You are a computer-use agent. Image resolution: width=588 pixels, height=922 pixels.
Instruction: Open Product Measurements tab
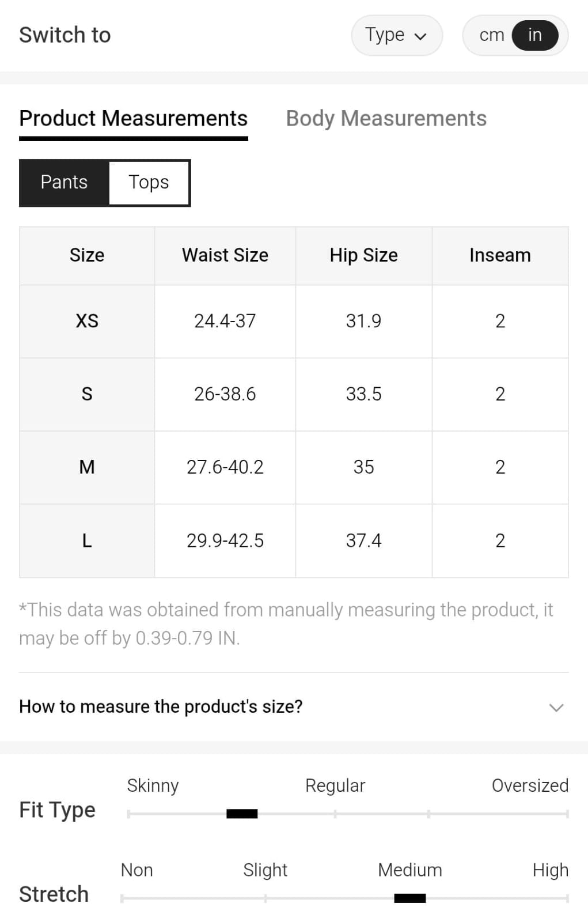tap(133, 119)
